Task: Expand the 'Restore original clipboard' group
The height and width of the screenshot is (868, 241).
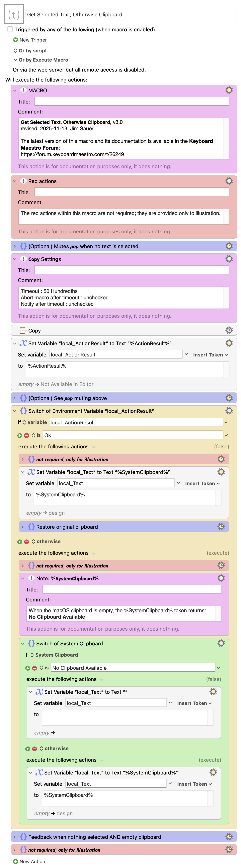Action: click(x=23, y=527)
